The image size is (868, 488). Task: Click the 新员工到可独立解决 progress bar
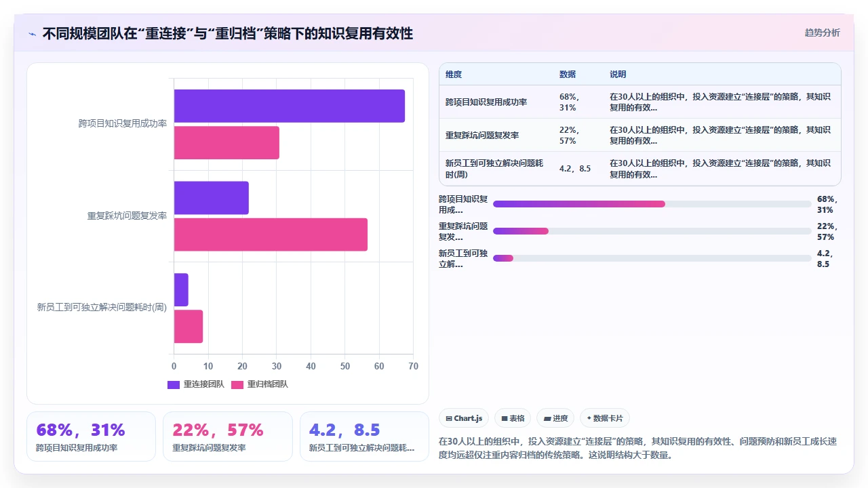(652, 258)
